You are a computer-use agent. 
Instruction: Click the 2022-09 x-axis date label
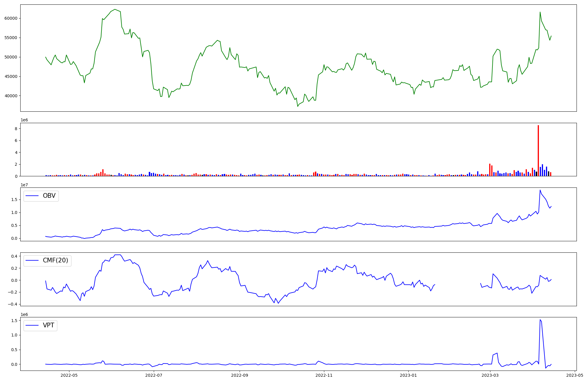pos(240,375)
